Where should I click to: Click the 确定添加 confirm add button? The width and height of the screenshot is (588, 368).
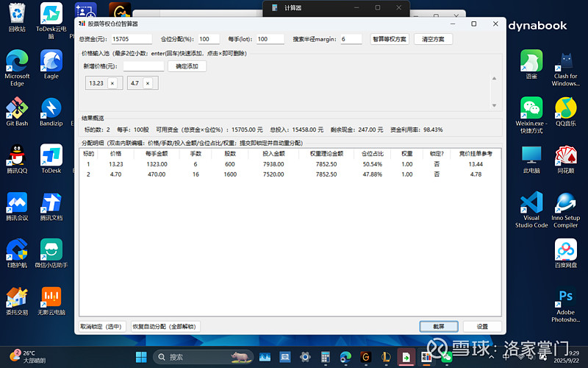(187, 66)
